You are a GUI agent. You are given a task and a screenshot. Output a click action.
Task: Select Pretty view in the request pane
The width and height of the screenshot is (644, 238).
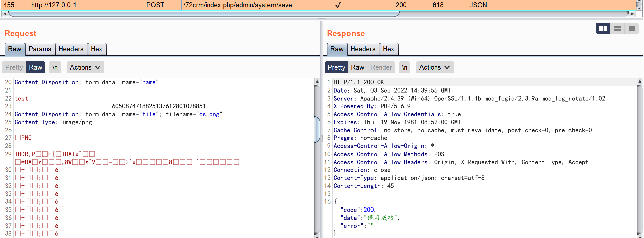tap(14, 67)
